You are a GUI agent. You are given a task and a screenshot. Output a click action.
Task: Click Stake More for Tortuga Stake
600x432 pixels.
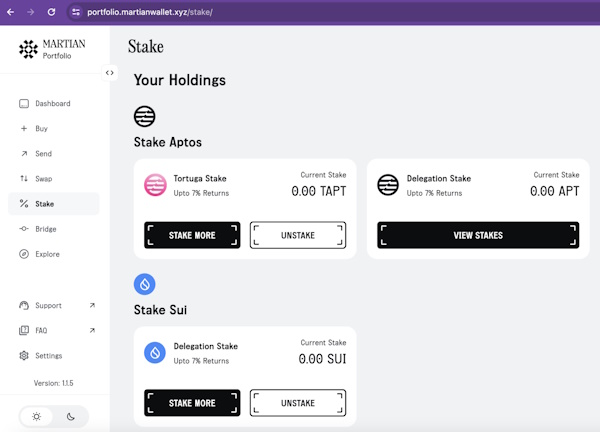tap(192, 235)
